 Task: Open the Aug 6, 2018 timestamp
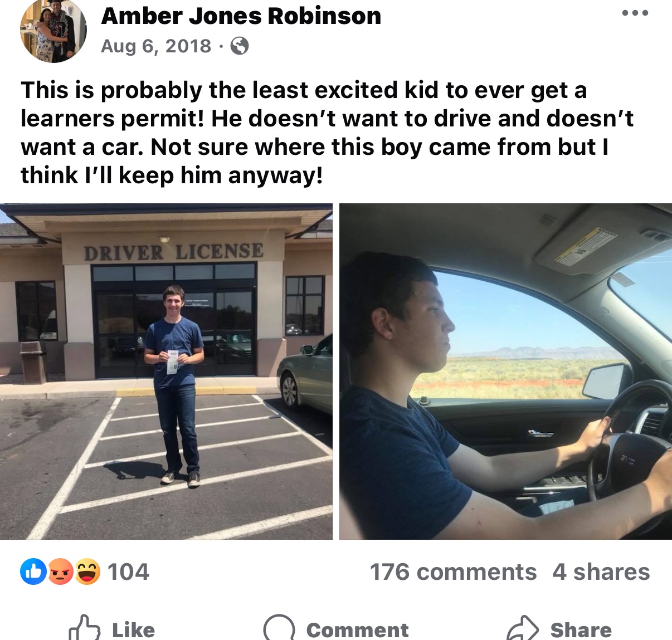point(156,46)
